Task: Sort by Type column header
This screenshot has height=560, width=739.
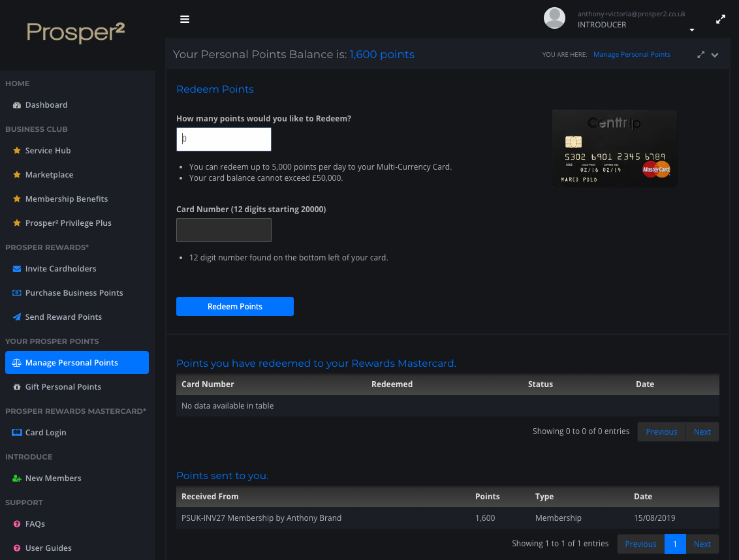Action: click(544, 496)
